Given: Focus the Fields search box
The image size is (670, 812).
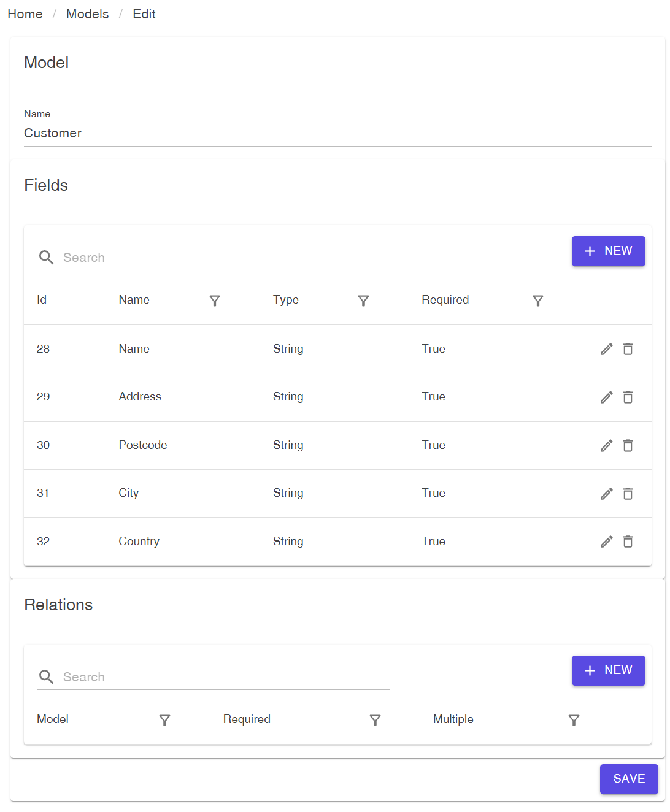Looking at the screenshot, I should tap(225, 258).
